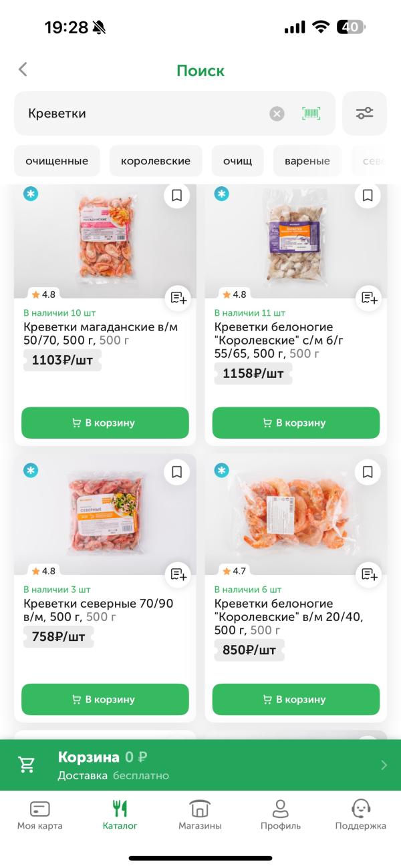Image resolution: width=401 pixels, height=868 pixels.
Task: Bookmark Креветки северные 70/90 product
Action: pyautogui.click(x=176, y=472)
